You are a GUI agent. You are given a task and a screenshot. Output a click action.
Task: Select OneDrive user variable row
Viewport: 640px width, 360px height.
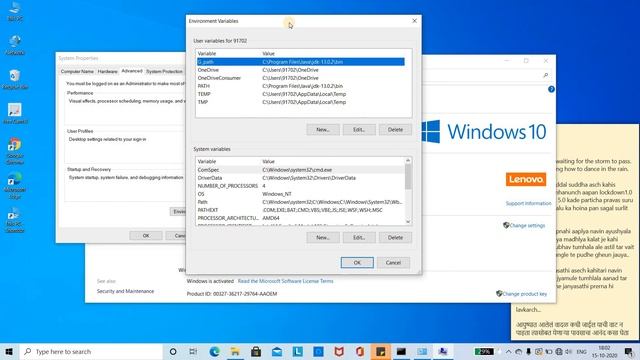pos(300,70)
